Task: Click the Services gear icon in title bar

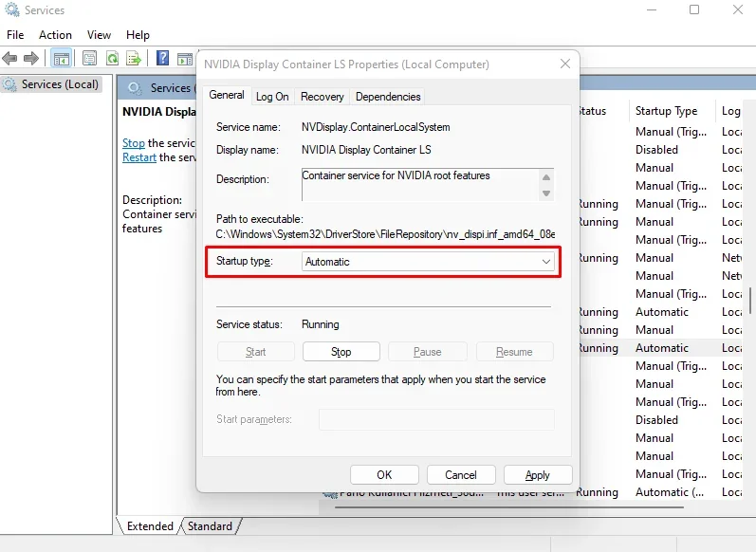Action: (x=12, y=9)
